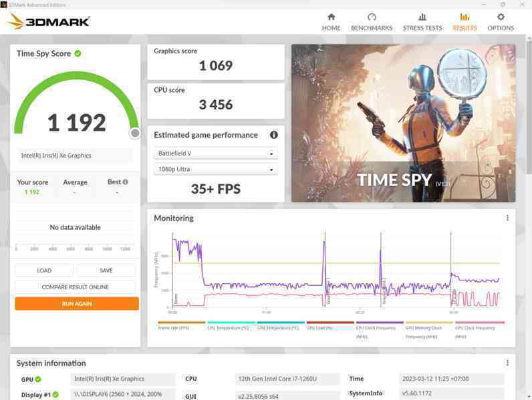
Task: Click the Intel(R) Iris(R) Xe Graphics field under score
Action: point(75,156)
